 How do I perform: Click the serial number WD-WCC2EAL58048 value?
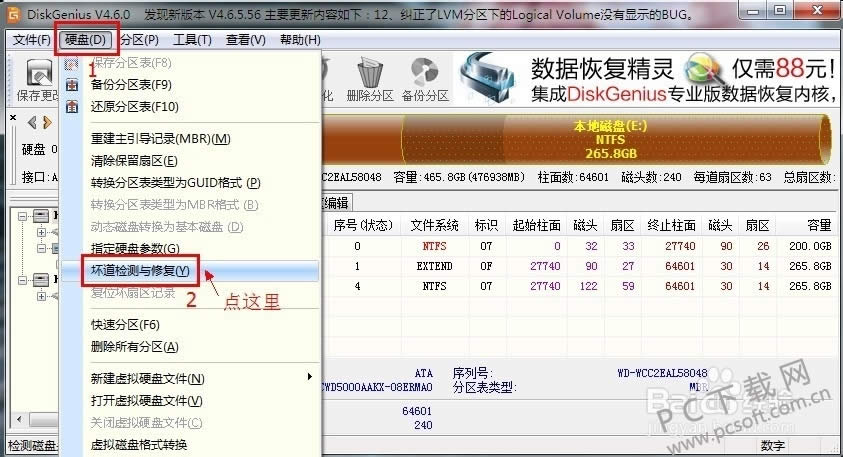click(662, 373)
